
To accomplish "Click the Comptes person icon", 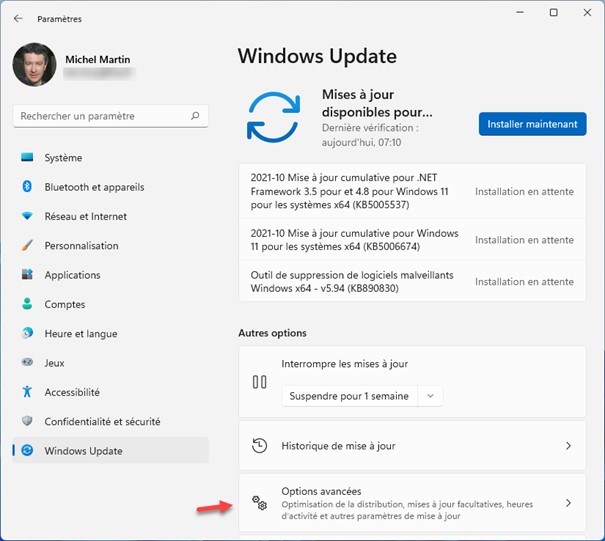I will [x=27, y=304].
